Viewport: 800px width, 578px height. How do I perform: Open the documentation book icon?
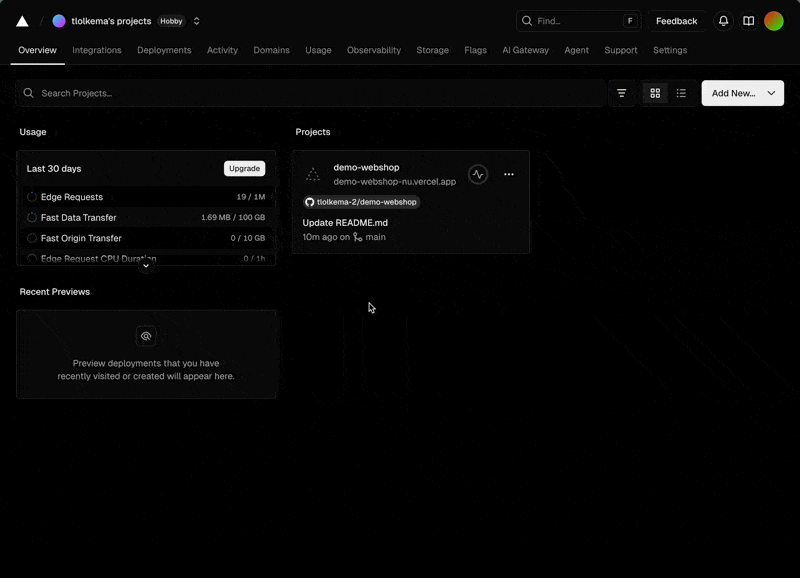749,21
